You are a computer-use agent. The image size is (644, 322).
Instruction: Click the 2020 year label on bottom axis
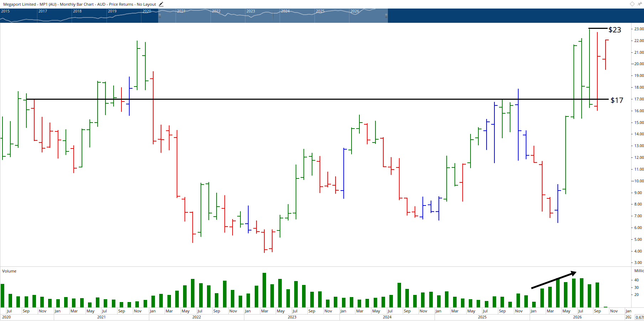pyautogui.click(x=6, y=317)
